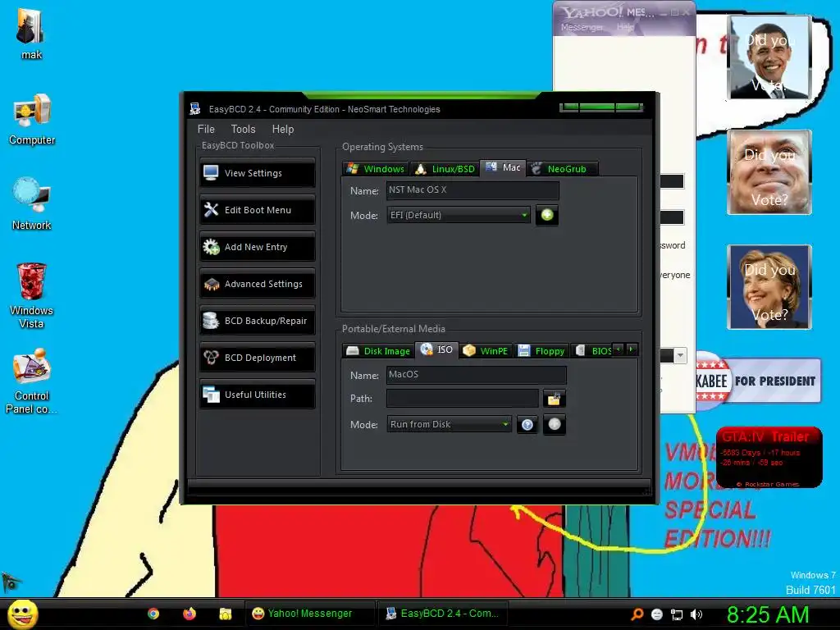The image size is (840, 630).
Task: Click the EasyBCD title bar icon
Action: tap(194, 109)
